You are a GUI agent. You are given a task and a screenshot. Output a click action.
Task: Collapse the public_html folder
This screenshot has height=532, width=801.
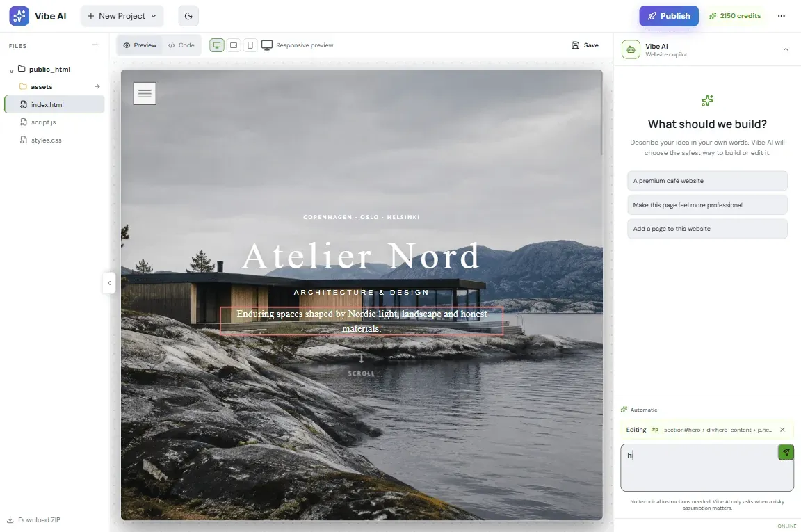click(11, 70)
